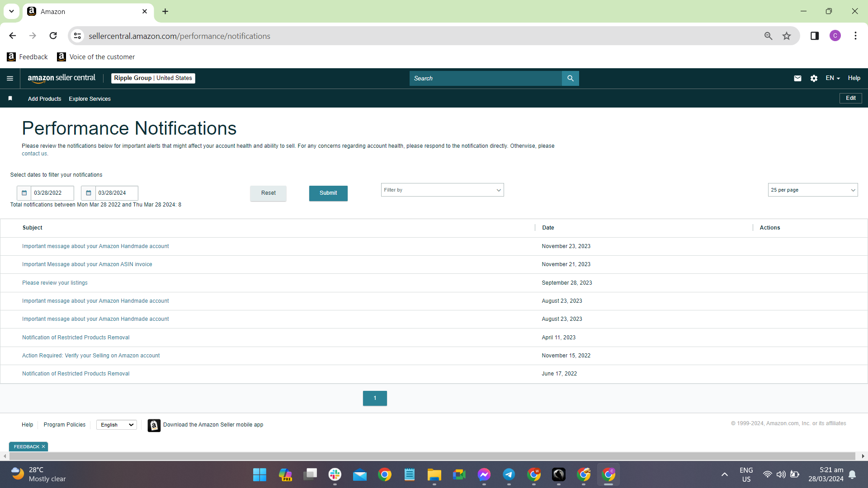
Task: Click the Seller Central search field
Action: click(x=486, y=78)
